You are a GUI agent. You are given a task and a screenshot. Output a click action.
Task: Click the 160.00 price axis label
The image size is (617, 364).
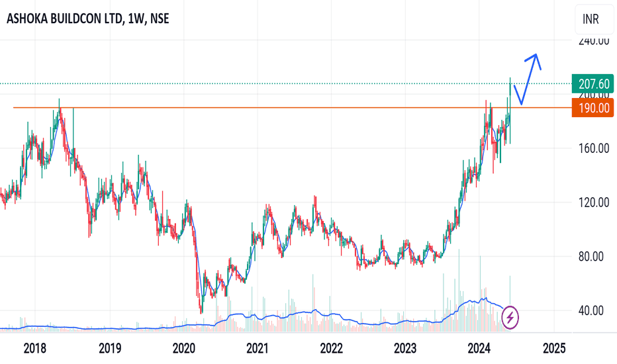coord(594,148)
